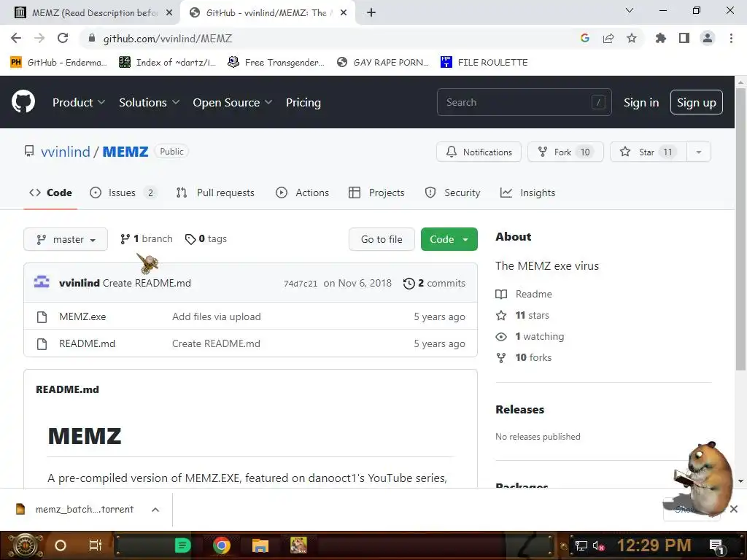Click the address bar URL
Screen dimensions: 747x560
pyautogui.click(x=168, y=39)
